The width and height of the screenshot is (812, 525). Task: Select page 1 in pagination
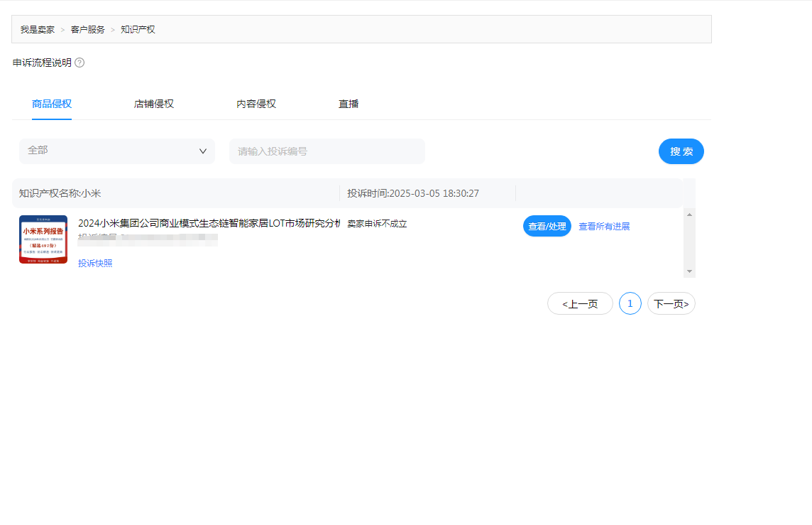pos(630,303)
